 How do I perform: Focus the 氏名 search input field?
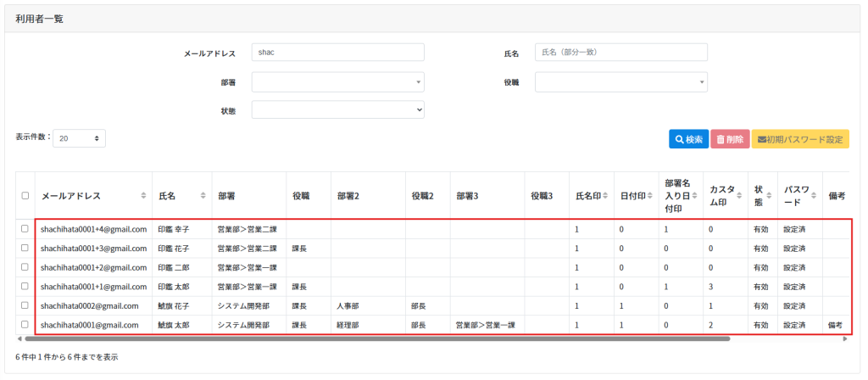620,53
